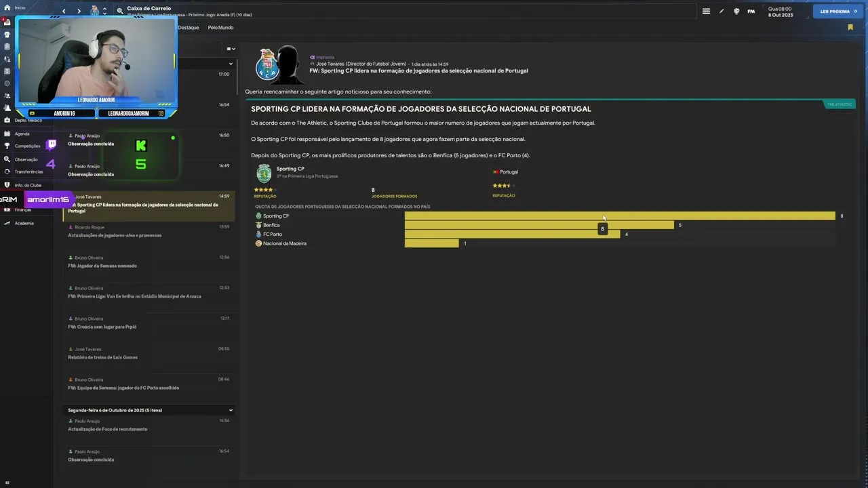Click Nacional da Madeira crest in chart

[258, 243]
